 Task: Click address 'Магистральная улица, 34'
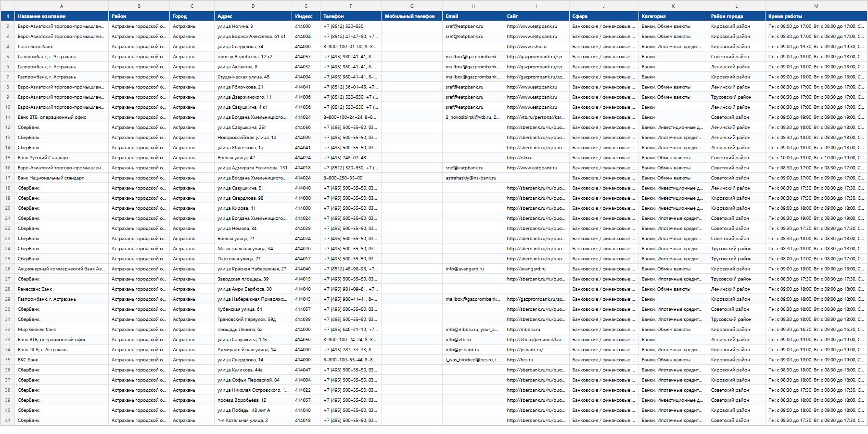[x=253, y=249]
